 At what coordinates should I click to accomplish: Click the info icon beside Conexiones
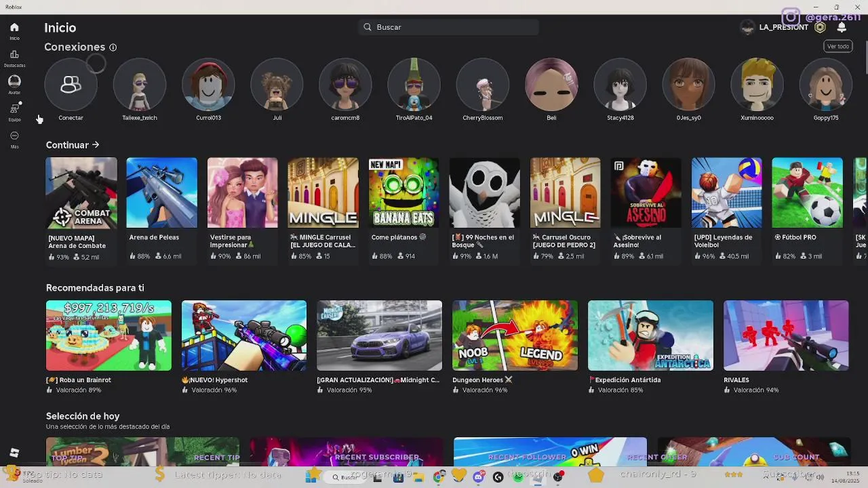click(x=113, y=47)
